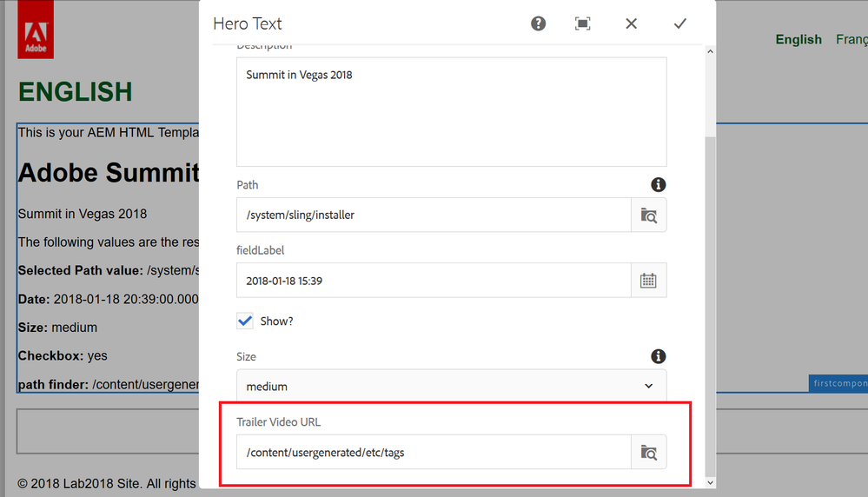868x497 pixels.
Task: Show info tooltip for the Path field
Action: pos(659,184)
